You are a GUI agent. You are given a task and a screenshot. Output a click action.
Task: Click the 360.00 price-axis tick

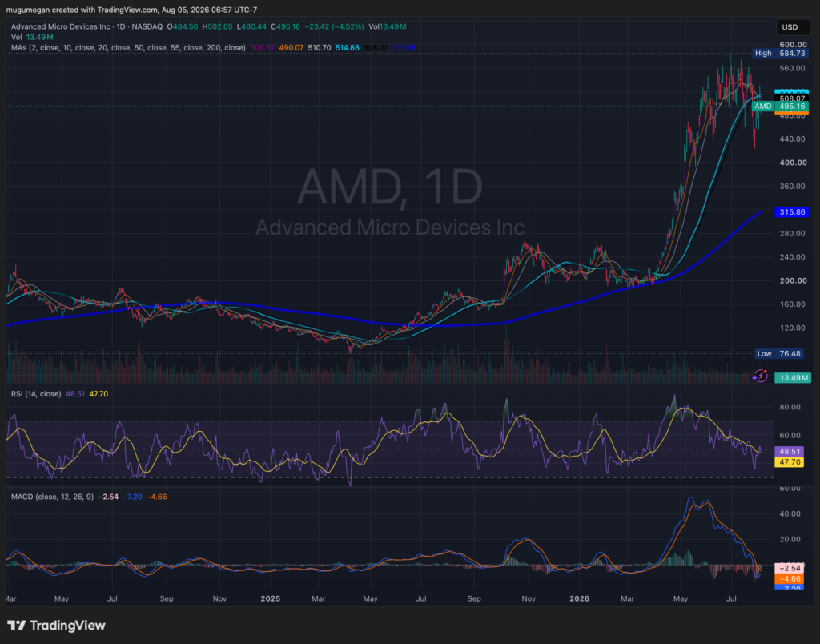pos(792,187)
